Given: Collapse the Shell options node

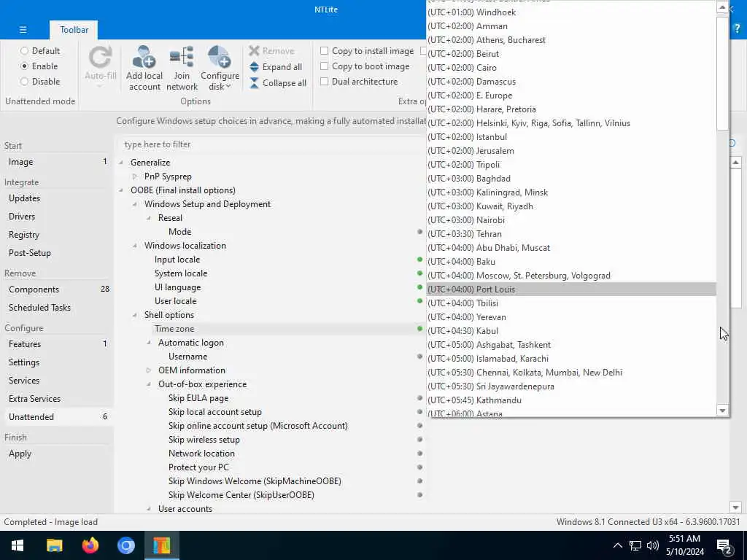Looking at the screenshot, I should (x=135, y=315).
